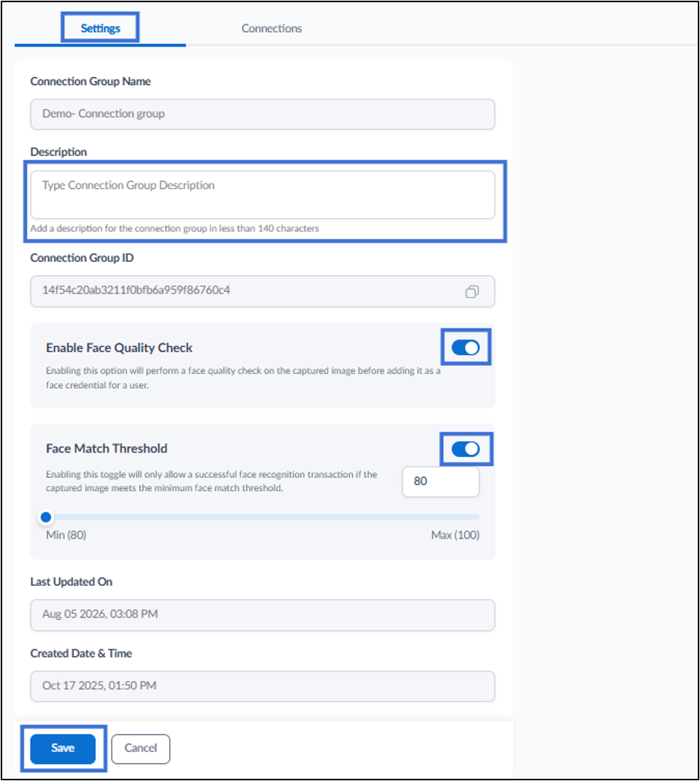
Task: Click the Created Date & Time field
Action: tap(263, 686)
